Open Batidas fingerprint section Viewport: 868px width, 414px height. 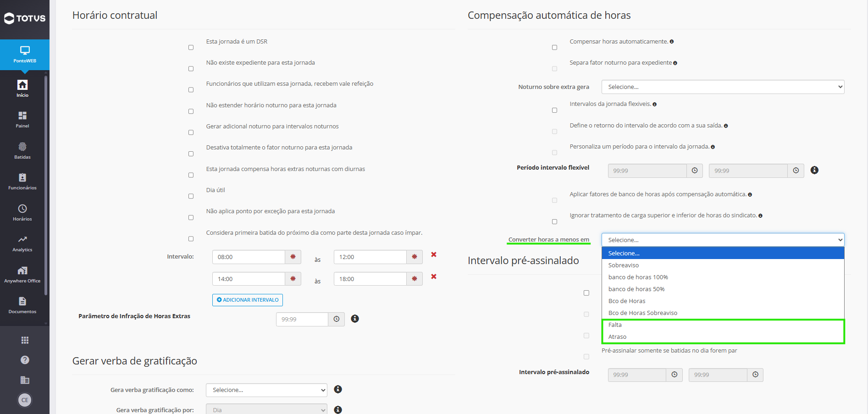(x=22, y=150)
